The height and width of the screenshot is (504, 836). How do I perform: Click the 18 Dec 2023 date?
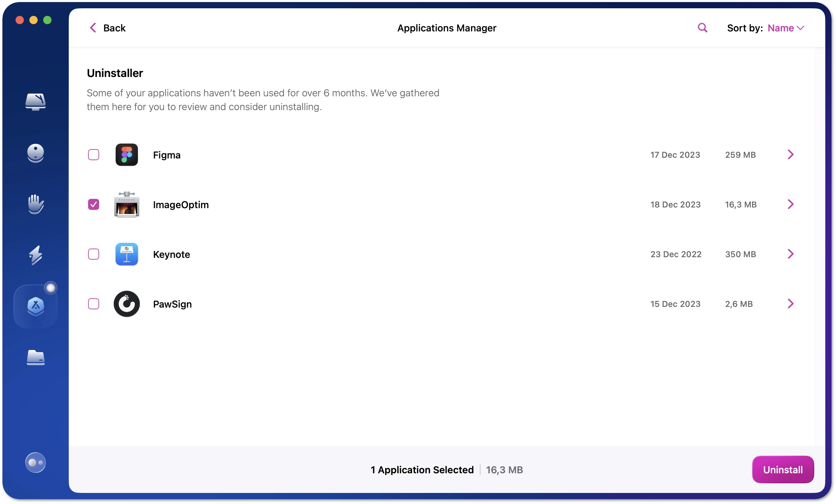click(675, 204)
